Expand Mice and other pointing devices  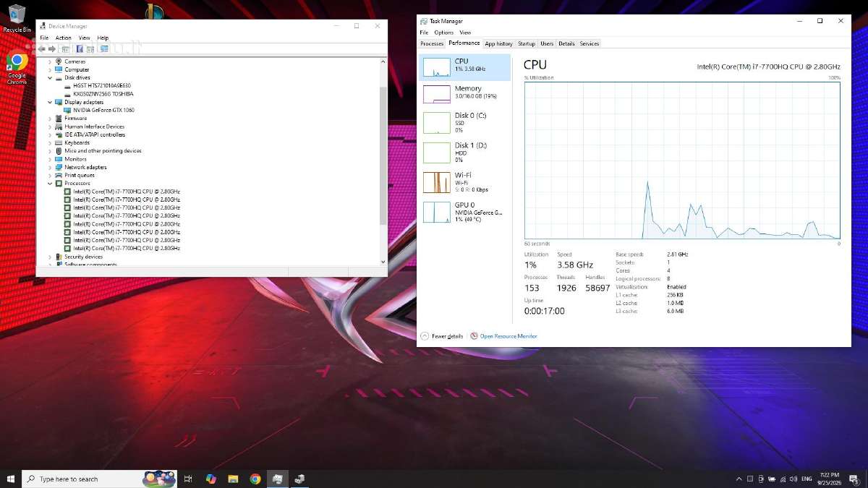(x=50, y=151)
